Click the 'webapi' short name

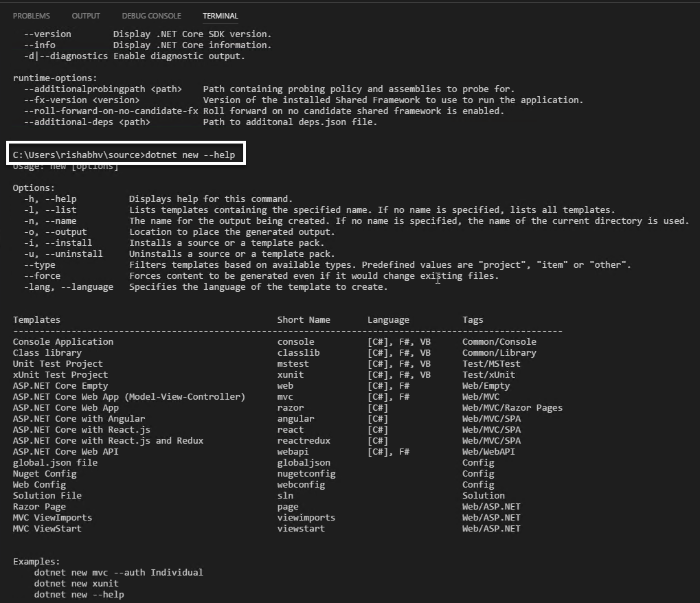coord(293,452)
